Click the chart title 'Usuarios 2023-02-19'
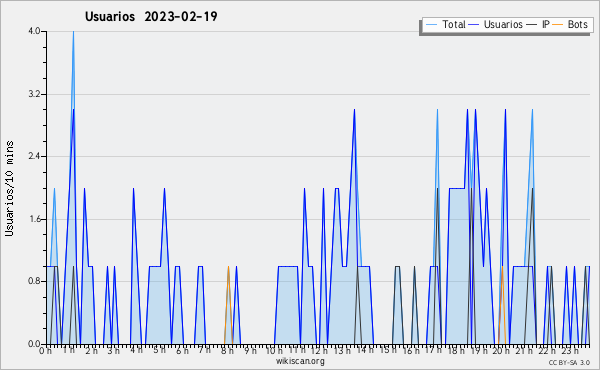This screenshot has height=370, width=600. 151,17
